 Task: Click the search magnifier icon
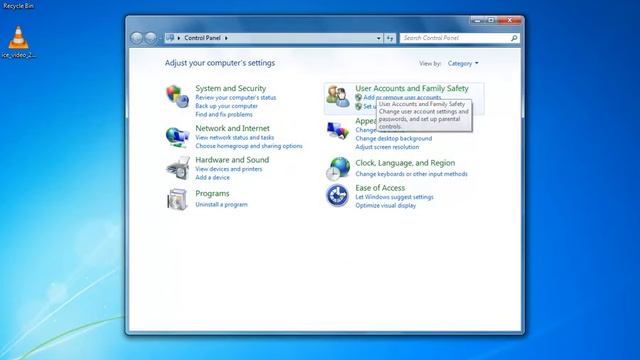(514, 38)
